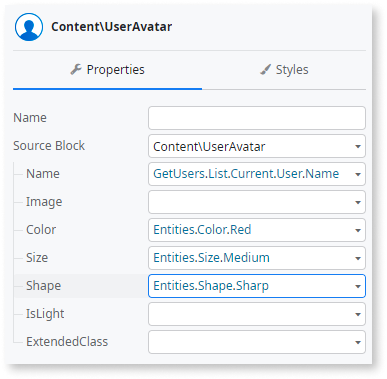Viewport: 387px width, 379px height.
Task: Click the Content\UserAvatar Source Block value
Action: tap(209, 146)
